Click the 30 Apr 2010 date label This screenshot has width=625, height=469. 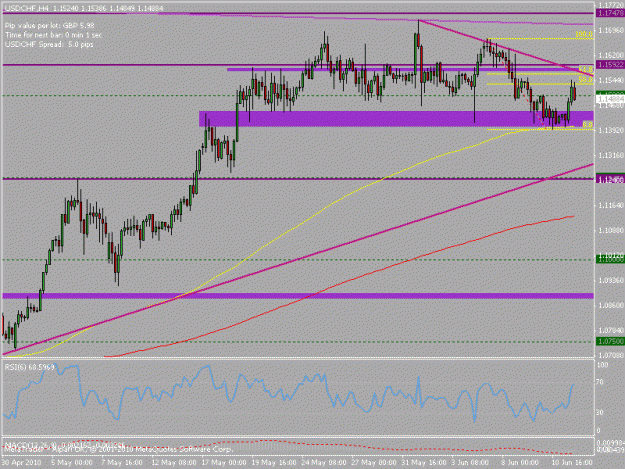click(x=22, y=463)
